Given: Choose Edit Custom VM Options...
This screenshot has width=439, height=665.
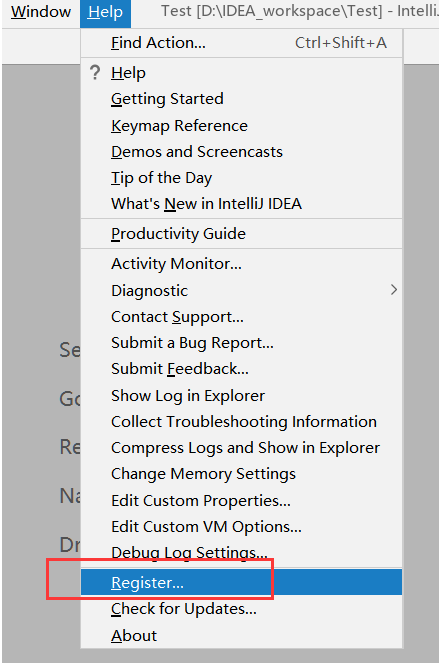Looking at the screenshot, I should [x=241, y=527].
